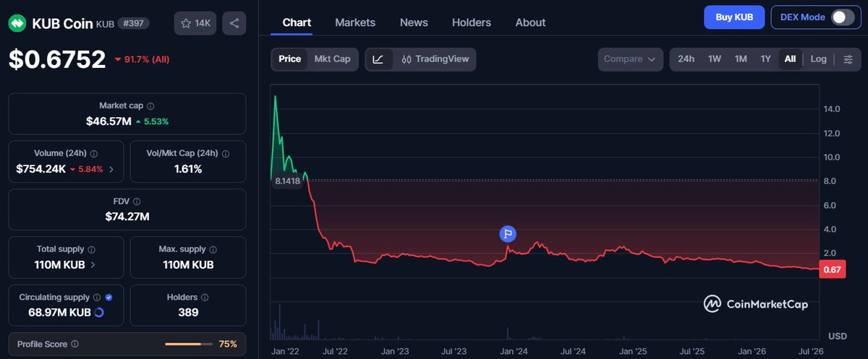
Task: Select the 1W time range
Action: 715,59
